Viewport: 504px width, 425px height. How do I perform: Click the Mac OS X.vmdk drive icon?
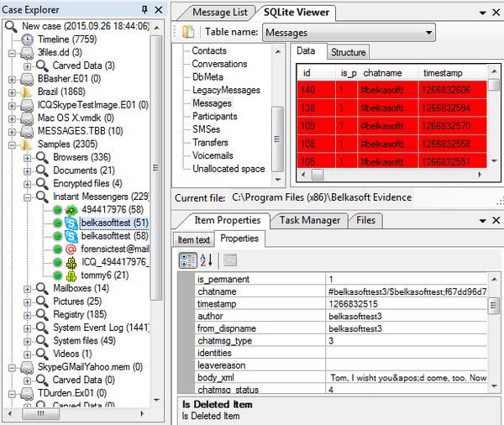pos(27,118)
